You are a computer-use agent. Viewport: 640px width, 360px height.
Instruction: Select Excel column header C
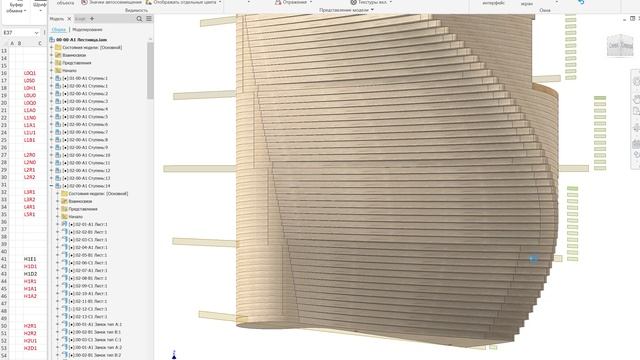tap(40, 43)
